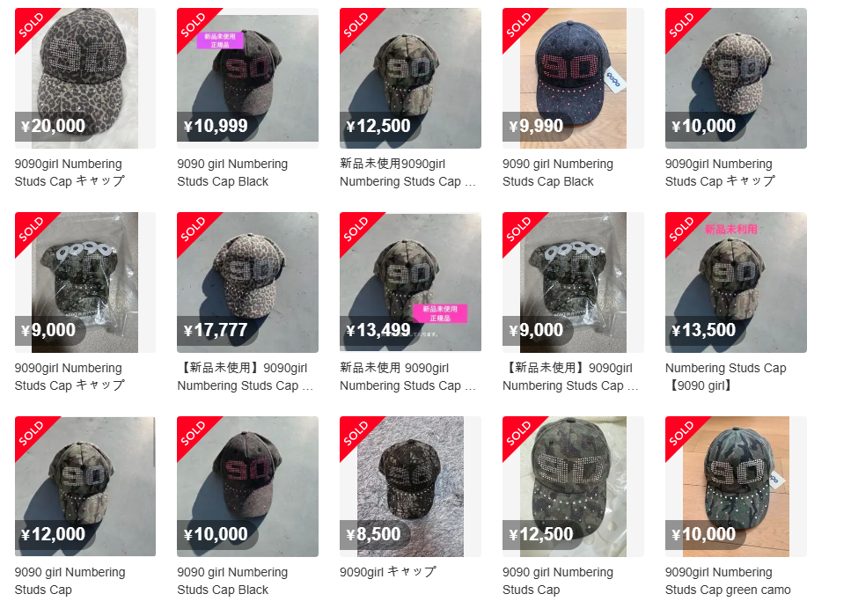Open the ¥12,000 camo cap thumbnail
This screenshot has width=851, height=616.
(84, 487)
